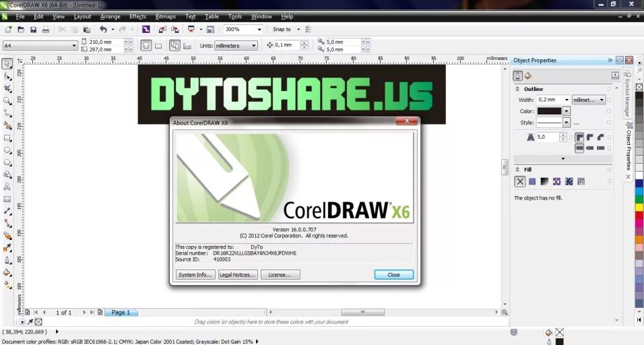Choose the Polygon tool
This screenshot has height=345, width=644.
(x=7, y=162)
